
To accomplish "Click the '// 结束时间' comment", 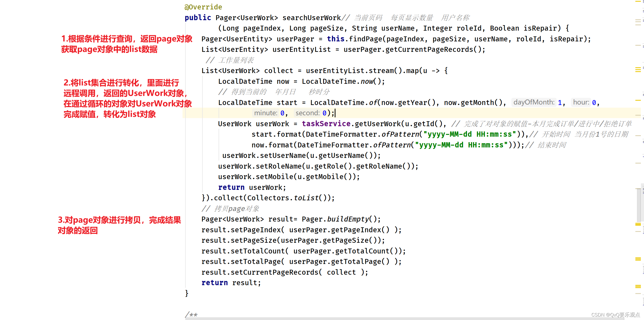I will 545,145.
